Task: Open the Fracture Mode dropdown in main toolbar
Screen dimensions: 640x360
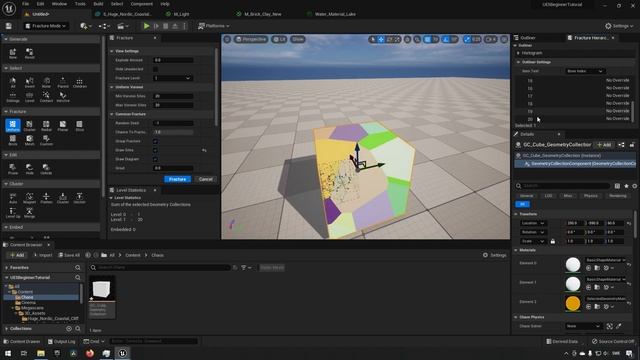Action: tap(46, 26)
